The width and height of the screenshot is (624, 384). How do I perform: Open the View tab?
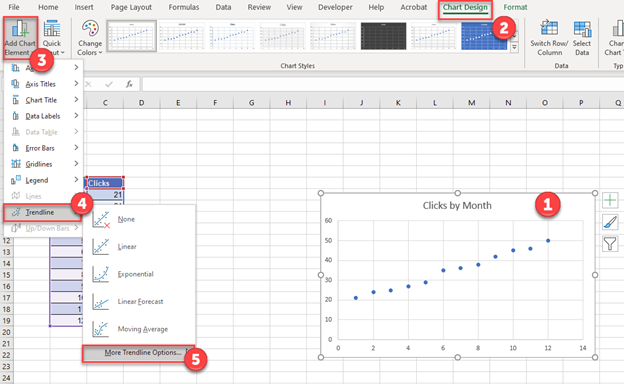[294, 7]
